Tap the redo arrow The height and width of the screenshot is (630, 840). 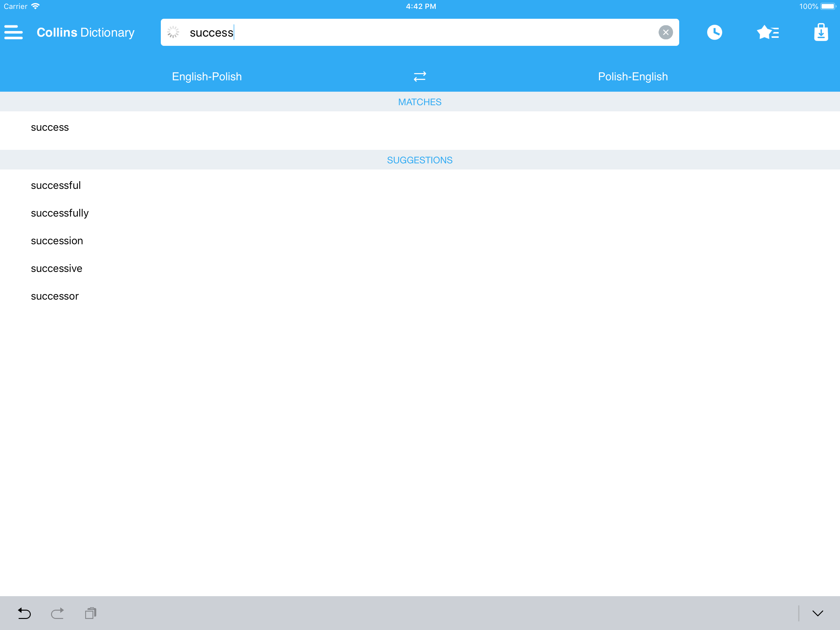coord(57,613)
